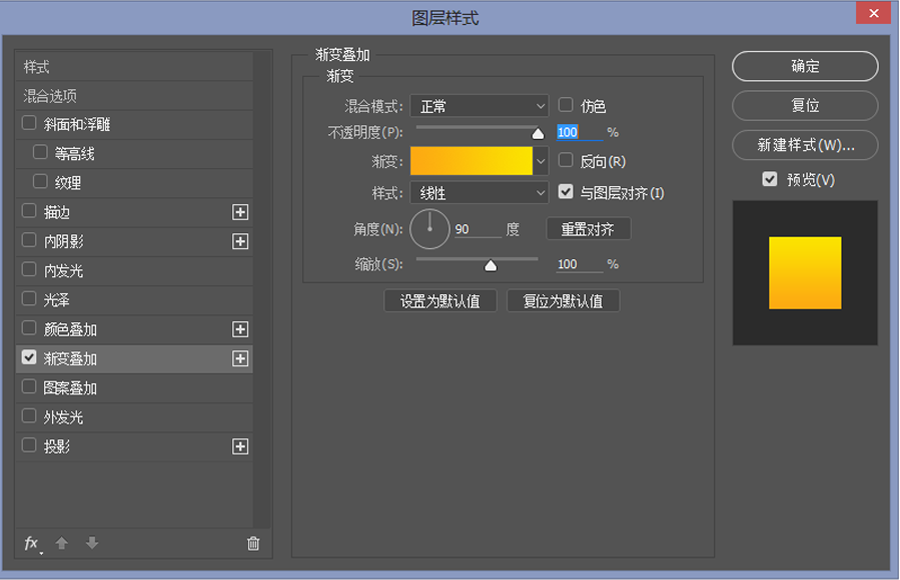Click the fx add style icon

[30, 543]
